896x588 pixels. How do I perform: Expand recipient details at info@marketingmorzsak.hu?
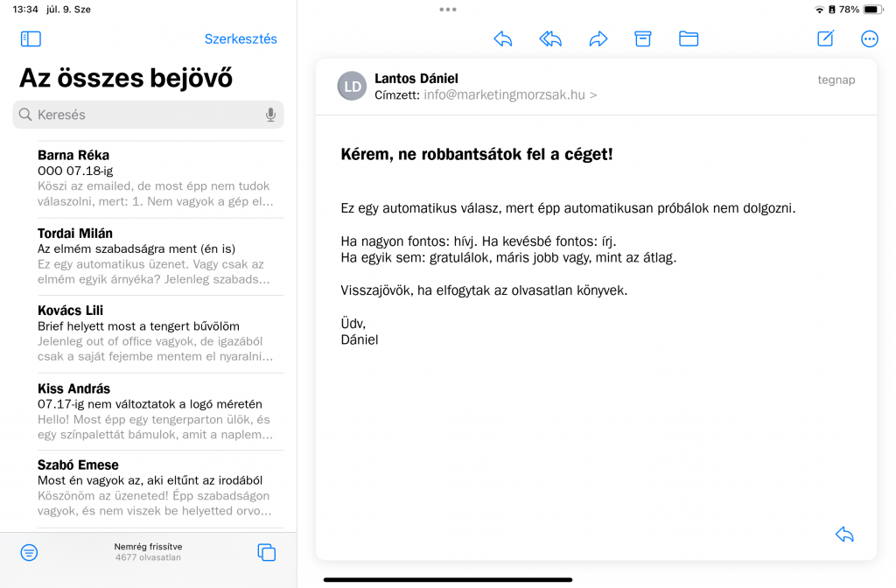pos(510,94)
